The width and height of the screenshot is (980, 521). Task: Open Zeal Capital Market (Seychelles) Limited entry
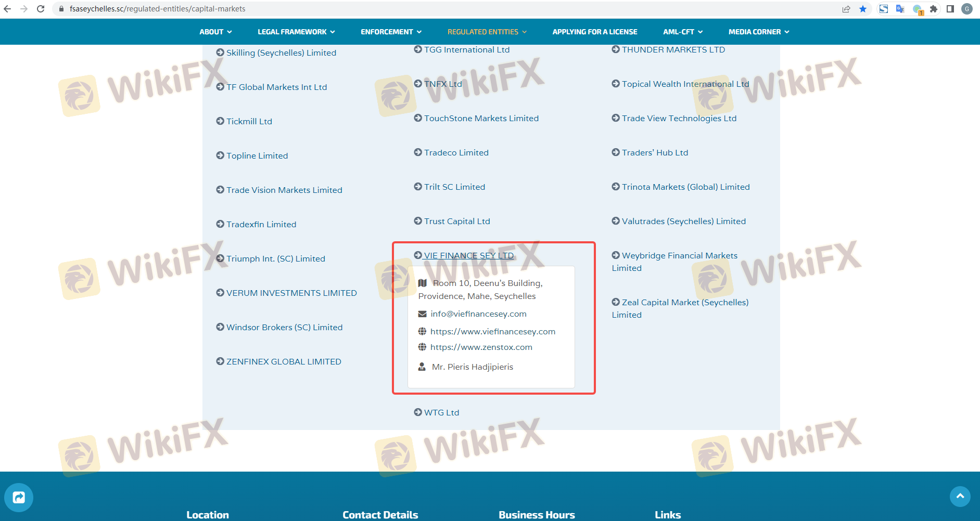tap(680, 309)
